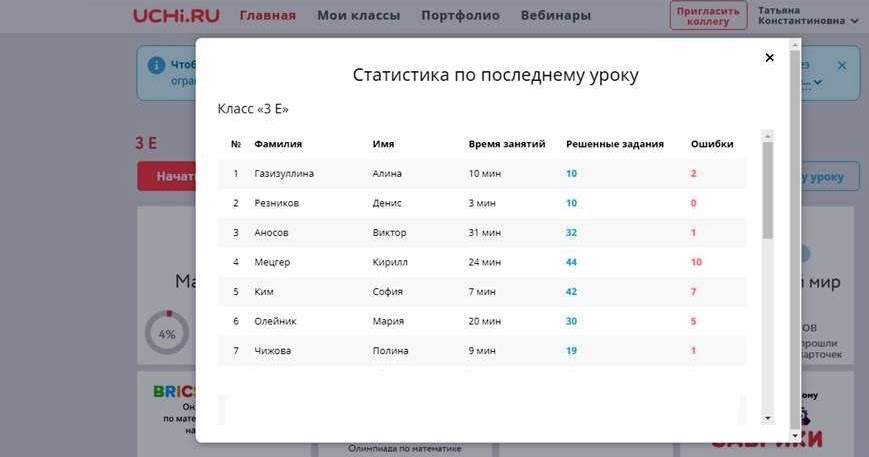The image size is (869, 457).
Task: Click time value 20 мин
Action: [484, 321]
